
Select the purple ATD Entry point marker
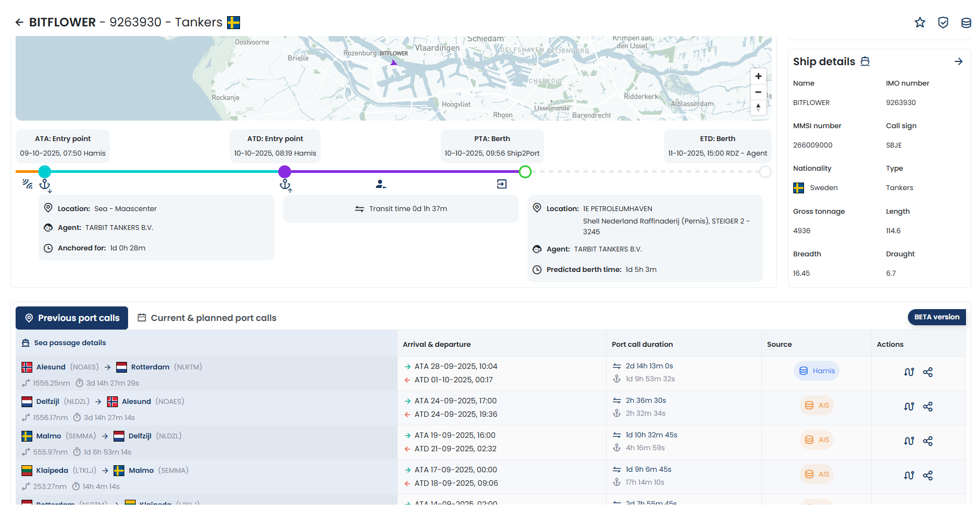285,172
